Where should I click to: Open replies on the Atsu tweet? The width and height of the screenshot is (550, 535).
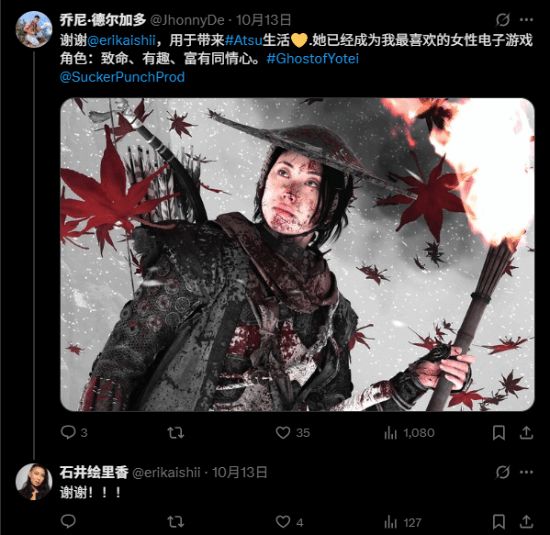(73, 433)
